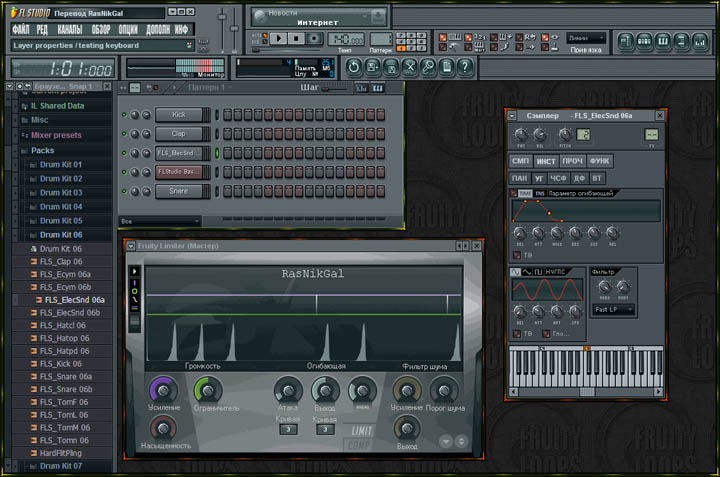Switch to the ПРОЧ tab in sampler

click(x=572, y=161)
